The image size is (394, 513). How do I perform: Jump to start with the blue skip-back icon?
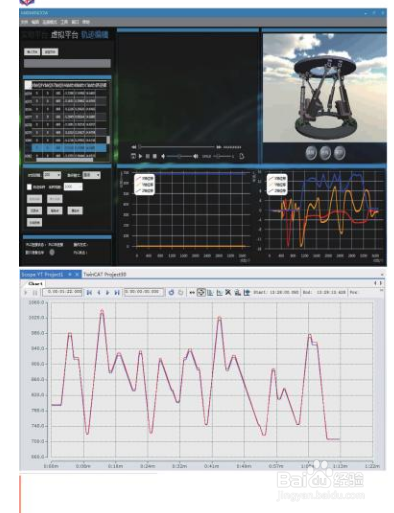click(x=89, y=292)
